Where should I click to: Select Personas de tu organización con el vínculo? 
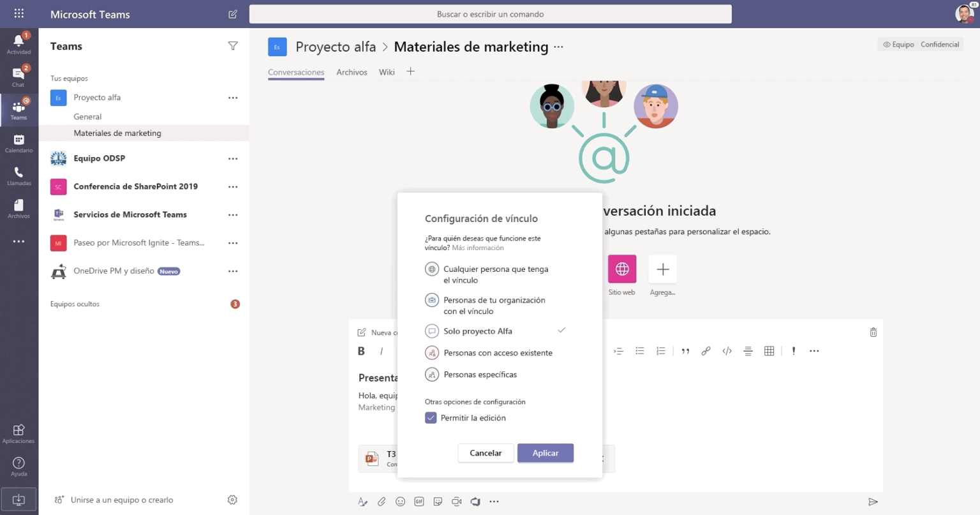[495, 306]
